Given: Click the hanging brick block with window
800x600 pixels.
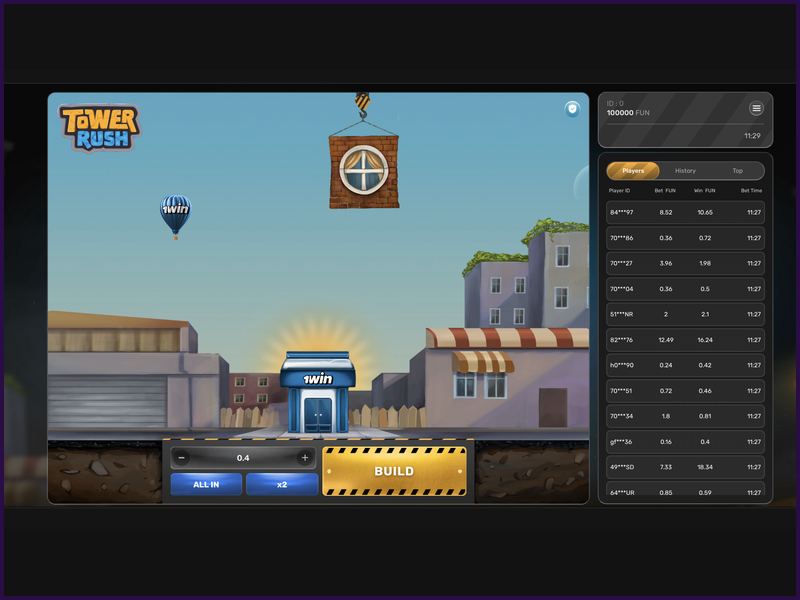Looking at the screenshot, I should point(364,171).
